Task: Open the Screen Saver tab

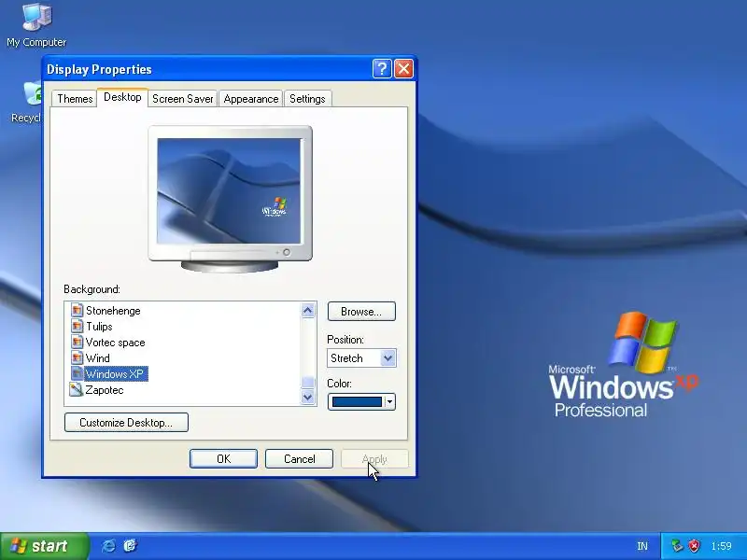Action: coord(182,99)
